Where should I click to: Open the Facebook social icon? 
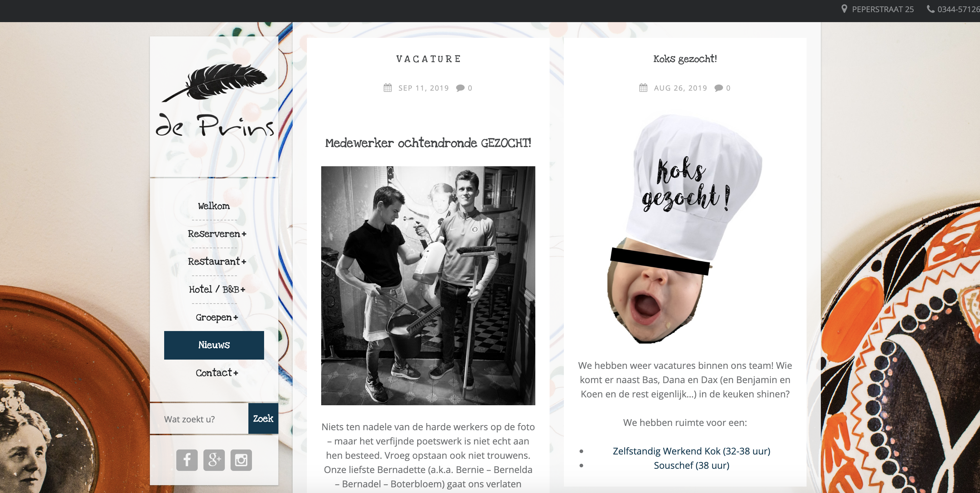tap(187, 460)
